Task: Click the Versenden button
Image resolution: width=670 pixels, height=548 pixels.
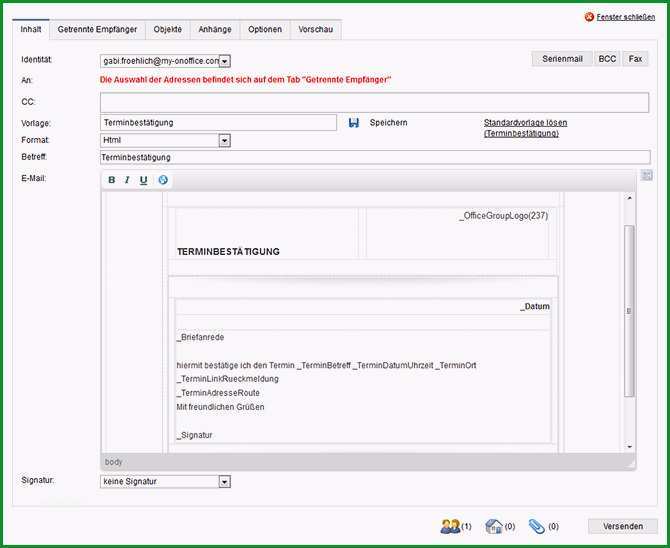Action: click(623, 526)
